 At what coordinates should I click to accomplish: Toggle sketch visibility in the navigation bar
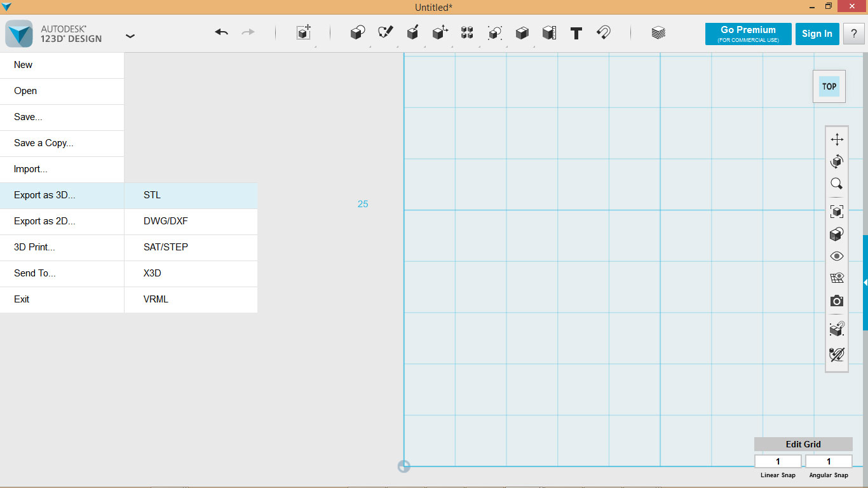(837, 278)
